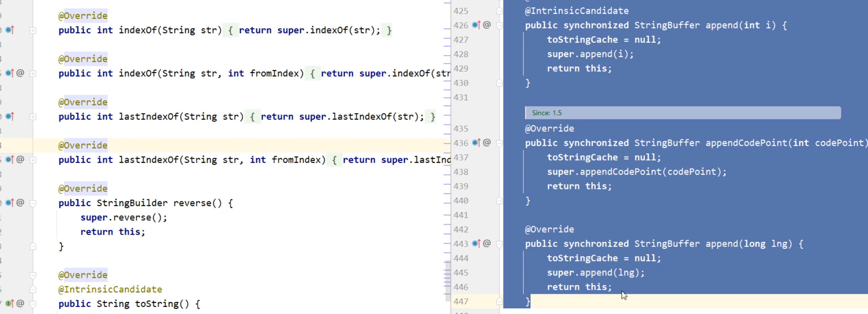Expand folded lastIndexOf(String str, int fromIndex) body

(33, 160)
